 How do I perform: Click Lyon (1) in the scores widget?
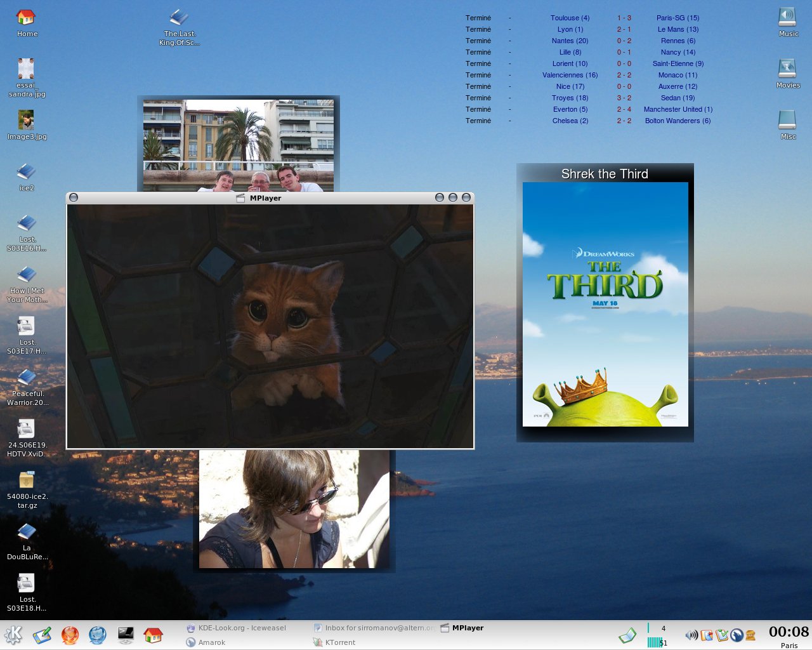570,29
